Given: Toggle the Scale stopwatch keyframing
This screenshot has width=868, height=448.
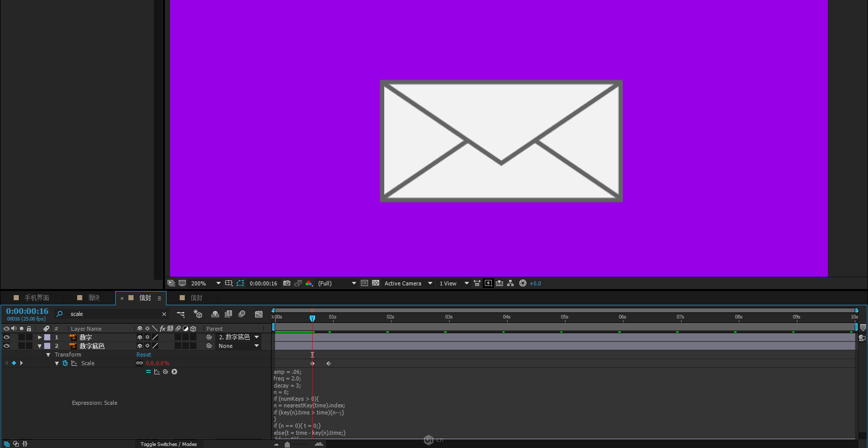Looking at the screenshot, I should [x=65, y=363].
